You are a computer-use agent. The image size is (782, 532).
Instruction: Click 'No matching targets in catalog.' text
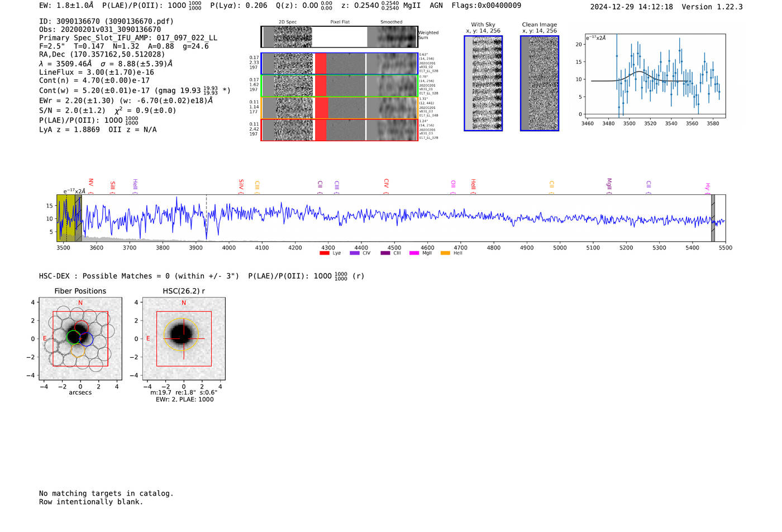106,493
